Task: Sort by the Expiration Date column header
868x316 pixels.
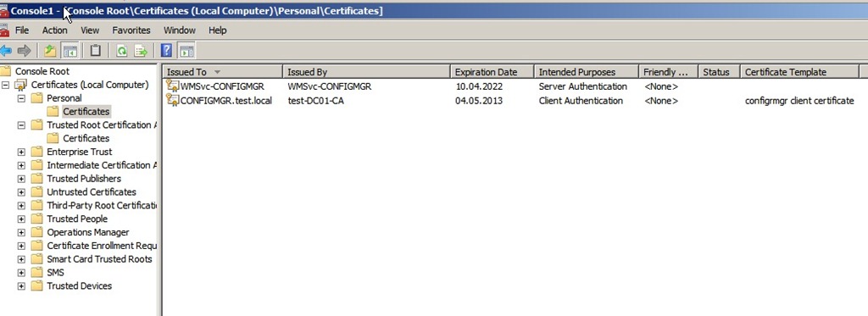Action: point(492,72)
